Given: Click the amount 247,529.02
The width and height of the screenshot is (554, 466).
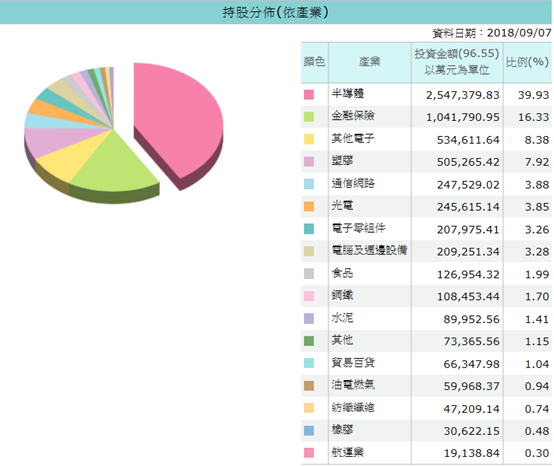Looking at the screenshot, I should [x=468, y=185].
